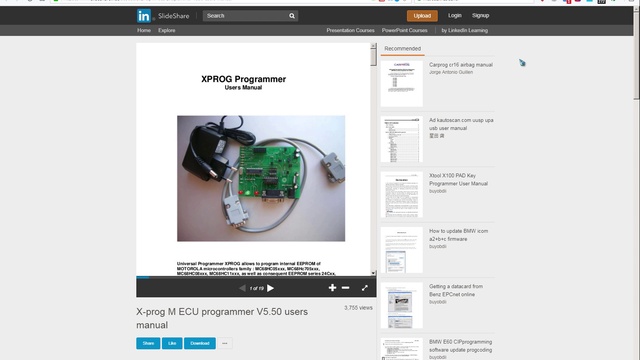
Task: Zoom in with the plus icon
Action: tap(332, 288)
